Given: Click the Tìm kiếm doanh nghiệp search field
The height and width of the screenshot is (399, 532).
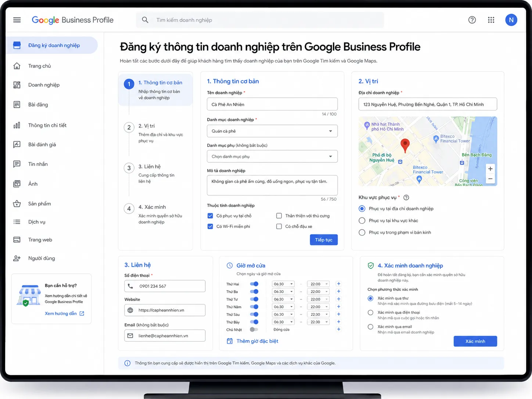Looking at the screenshot, I should click(x=260, y=20).
